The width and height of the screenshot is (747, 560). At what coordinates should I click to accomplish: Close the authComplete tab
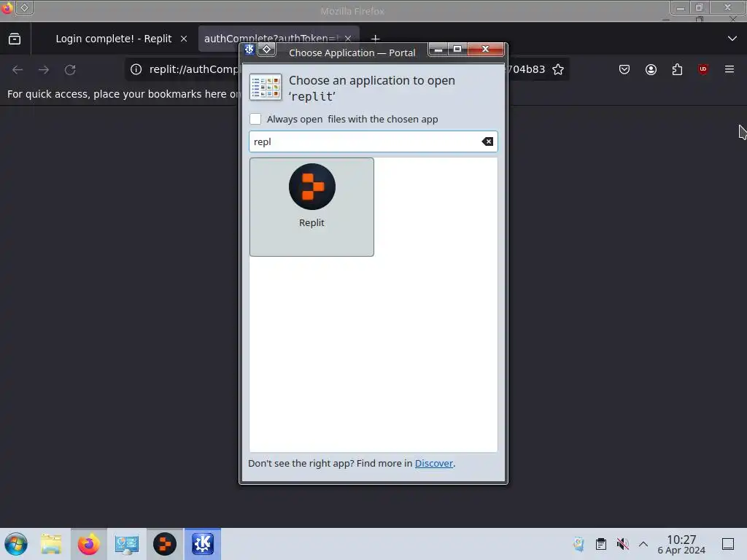[x=348, y=39]
